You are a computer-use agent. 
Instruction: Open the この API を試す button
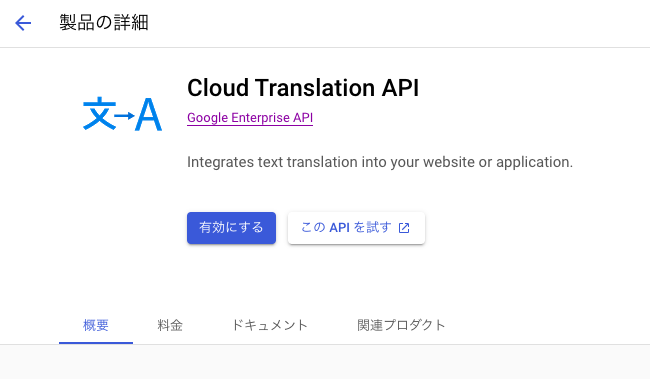tap(356, 228)
